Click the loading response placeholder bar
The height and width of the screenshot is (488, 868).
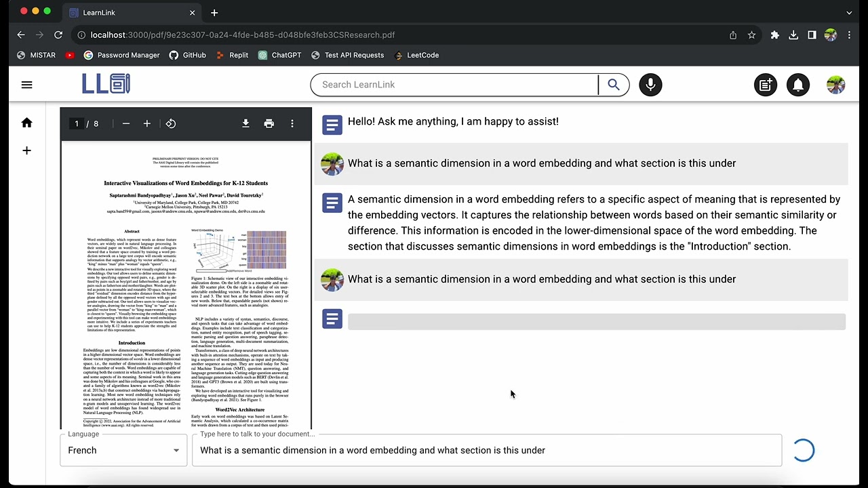(x=597, y=322)
